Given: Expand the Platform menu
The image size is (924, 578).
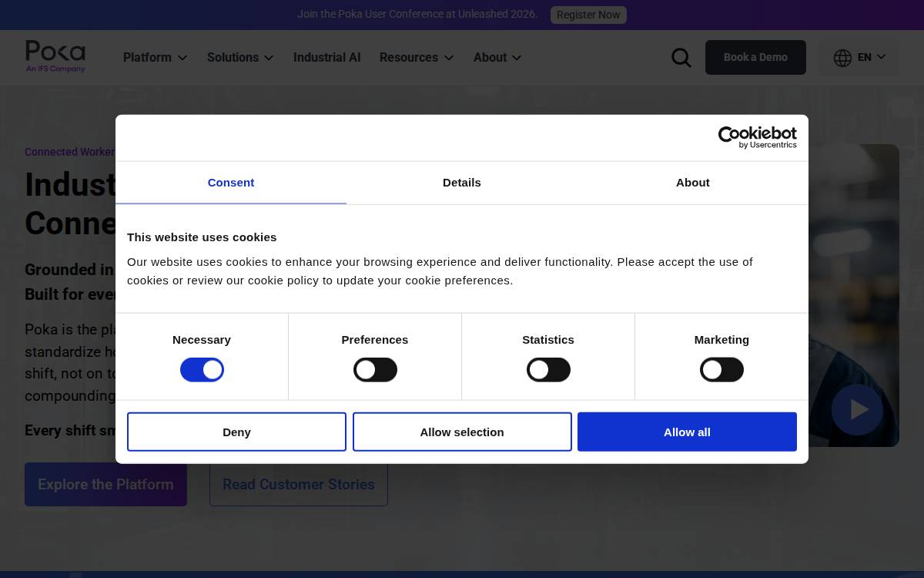Looking at the screenshot, I should (x=155, y=58).
